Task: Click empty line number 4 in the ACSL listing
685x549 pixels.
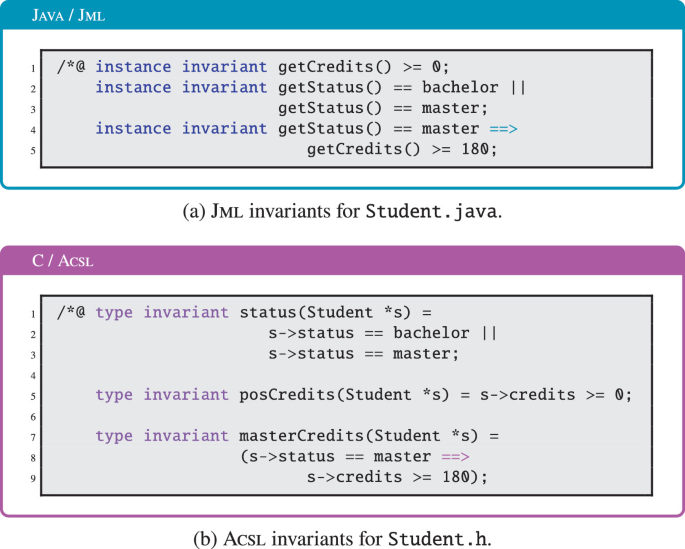Action: [x=34, y=375]
